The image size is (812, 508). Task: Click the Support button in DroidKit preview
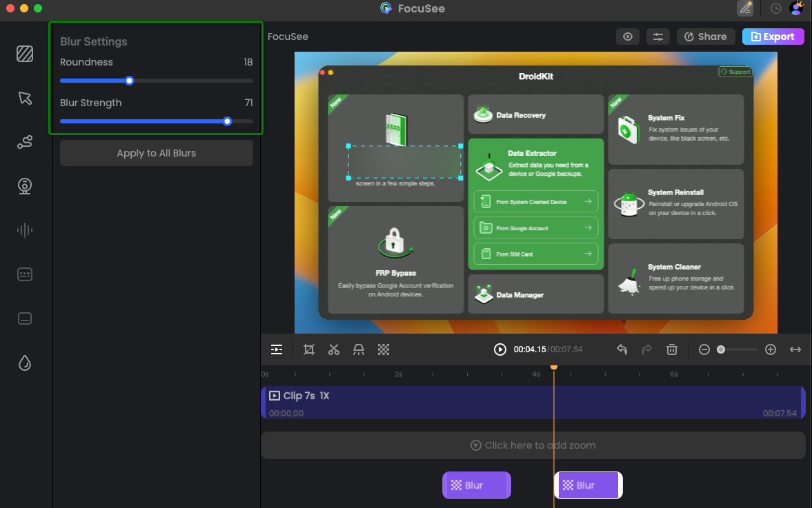coord(735,72)
